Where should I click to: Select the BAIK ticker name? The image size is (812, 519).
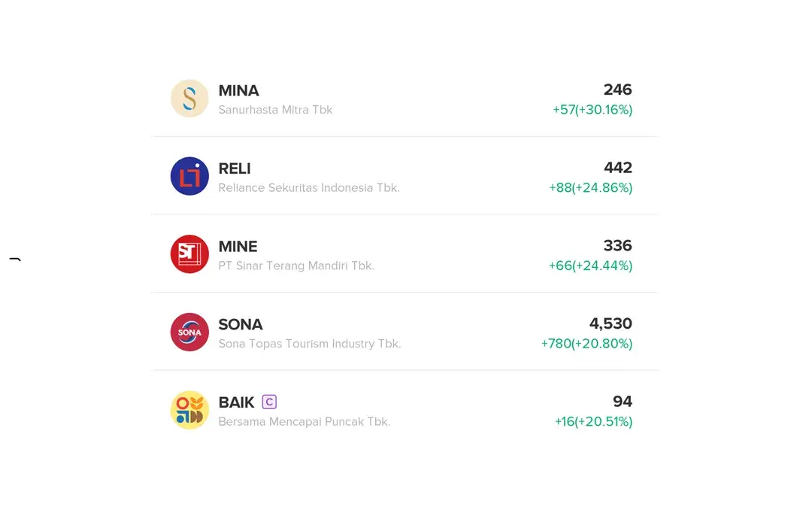(237, 402)
